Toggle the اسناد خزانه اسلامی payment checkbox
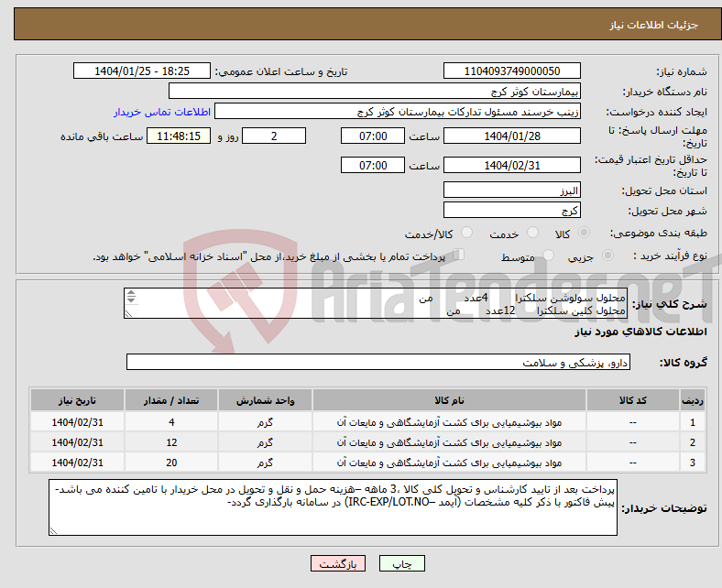Image resolution: width=722 pixels, height=588 pixels. pyautogui.click(x=459, y=255)
